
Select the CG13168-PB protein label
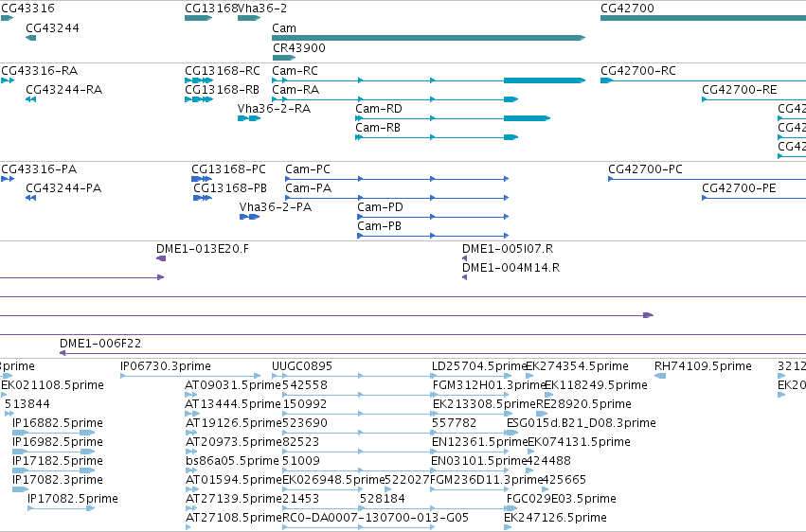pyautogui.click(x=230, y=188)
